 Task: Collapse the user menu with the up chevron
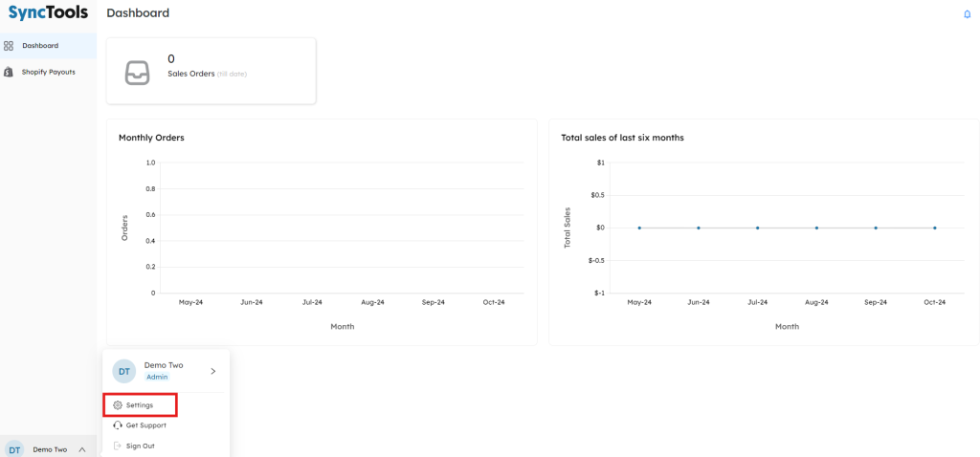(x=82, y=449)
